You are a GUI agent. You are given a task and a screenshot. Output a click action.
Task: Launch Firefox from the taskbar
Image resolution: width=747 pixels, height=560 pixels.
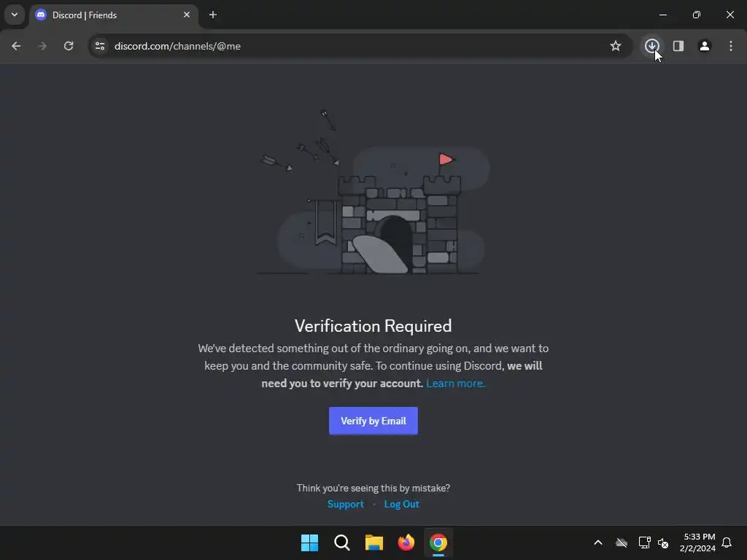[x=406, y=542]
